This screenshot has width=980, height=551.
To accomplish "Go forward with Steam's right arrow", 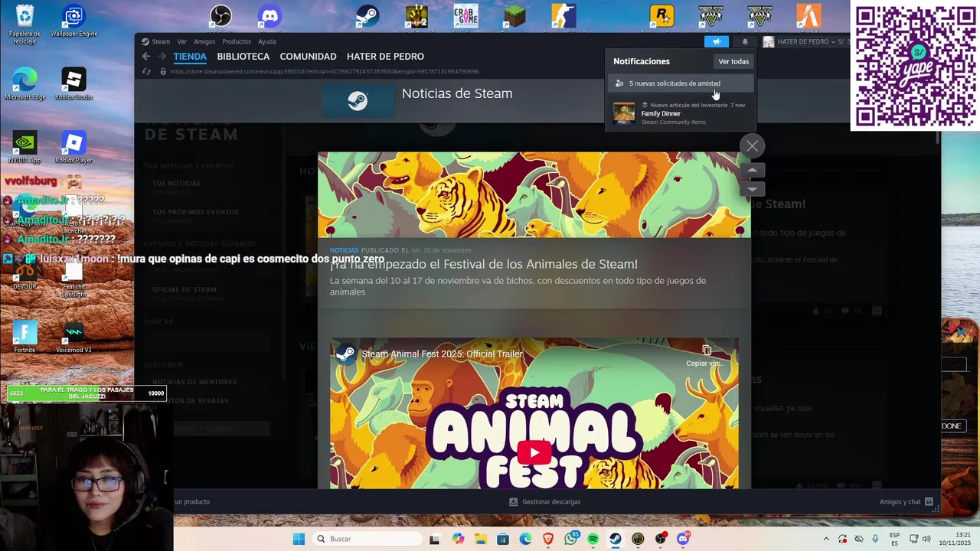I will (162, 56).
